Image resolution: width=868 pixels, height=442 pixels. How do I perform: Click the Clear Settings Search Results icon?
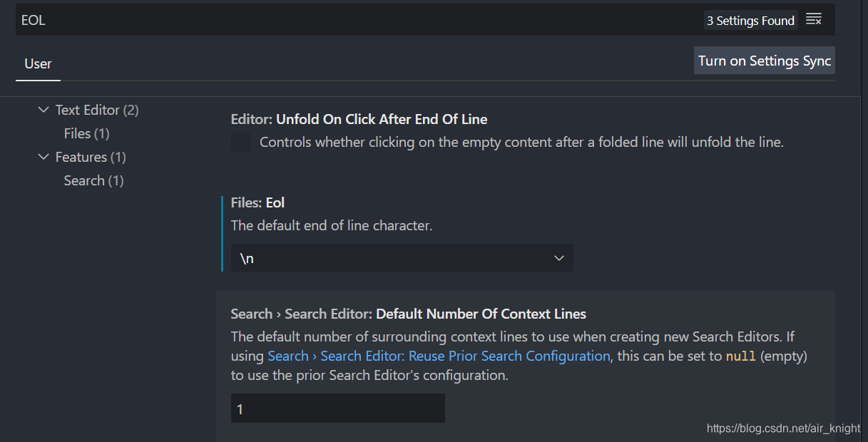click(814, 19)
